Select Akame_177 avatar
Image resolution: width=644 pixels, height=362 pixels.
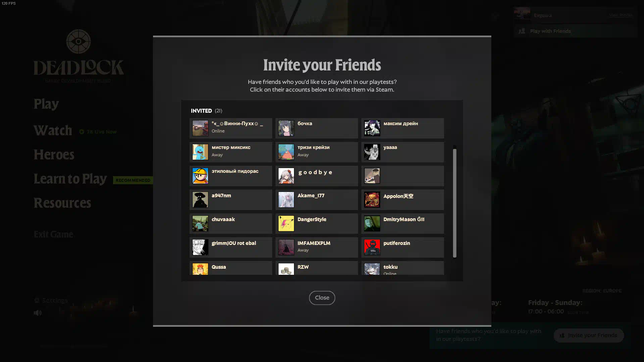point(286,200)
